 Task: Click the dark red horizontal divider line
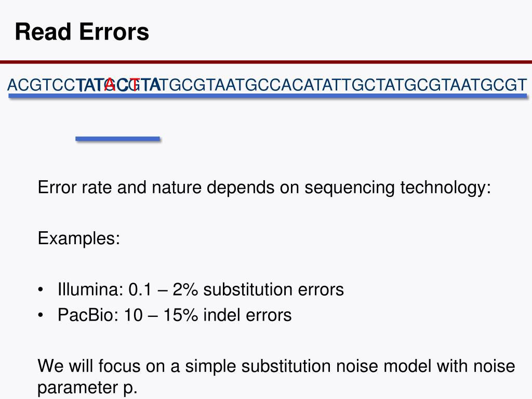pos(266,62)
